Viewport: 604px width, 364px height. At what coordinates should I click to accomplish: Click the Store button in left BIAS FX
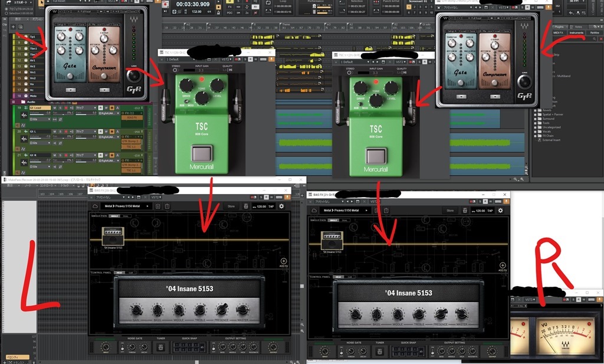pyautogui.click(x=231, y=206)
